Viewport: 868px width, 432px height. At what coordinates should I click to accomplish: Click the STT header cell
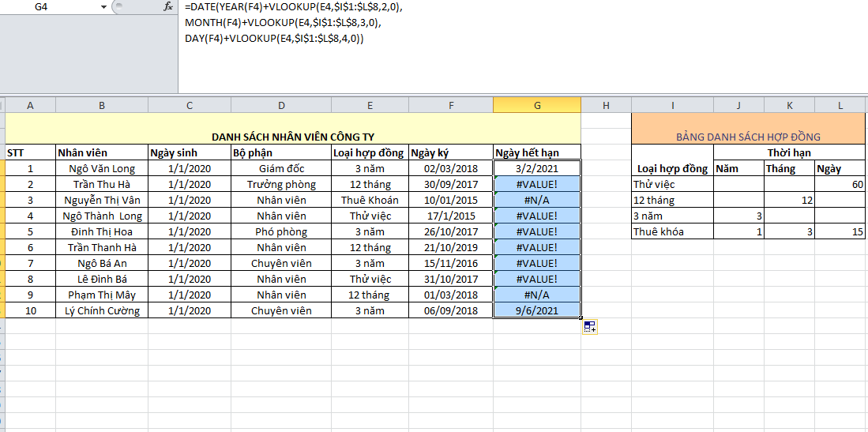(x=30, y=152)
